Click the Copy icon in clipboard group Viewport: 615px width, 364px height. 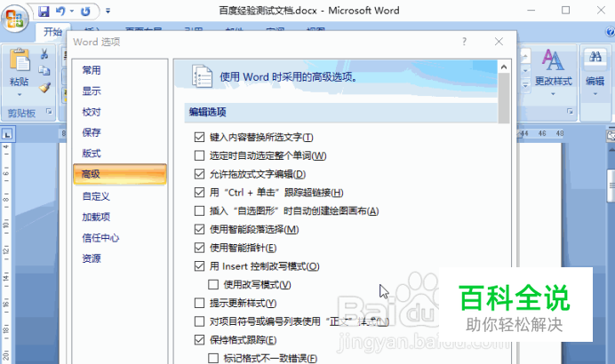point(44,70)
